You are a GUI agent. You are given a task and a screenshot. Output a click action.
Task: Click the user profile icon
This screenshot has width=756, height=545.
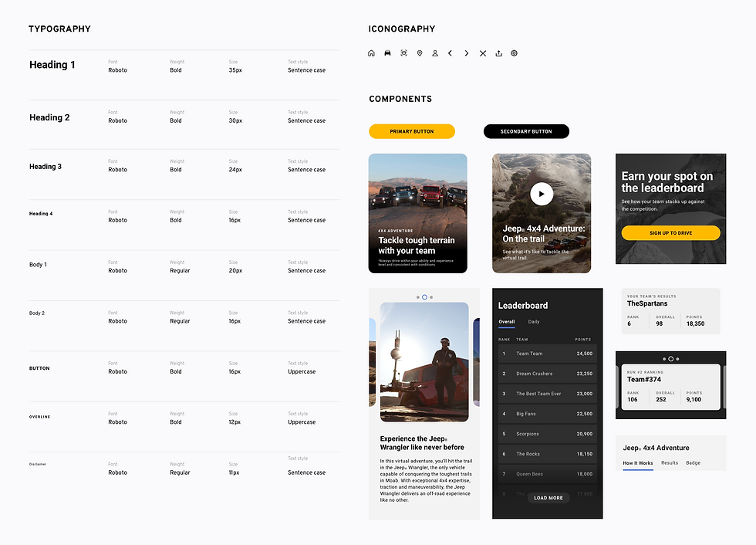(x=435, y=53)
